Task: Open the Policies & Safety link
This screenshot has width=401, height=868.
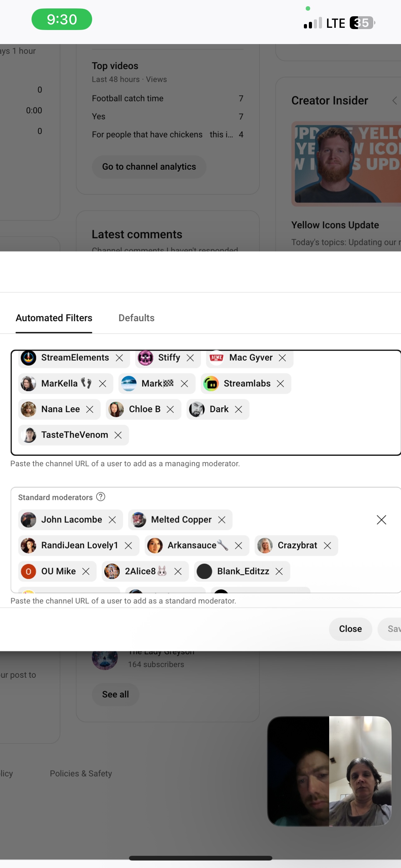Action: pos(81,774)
